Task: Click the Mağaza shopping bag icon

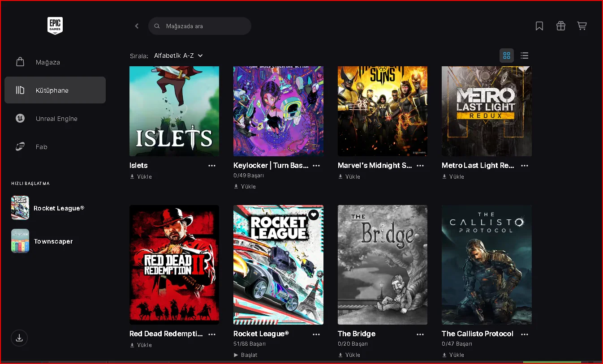Action: (20, 62)
